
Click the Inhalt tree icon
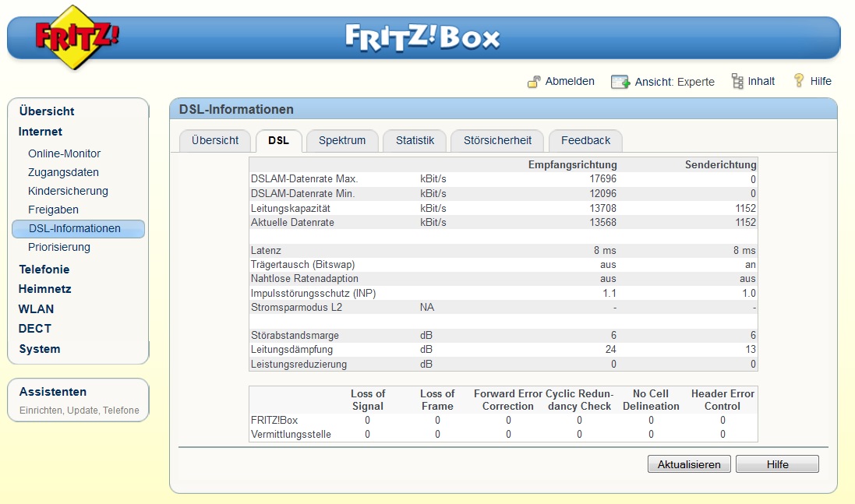[737, 81]
